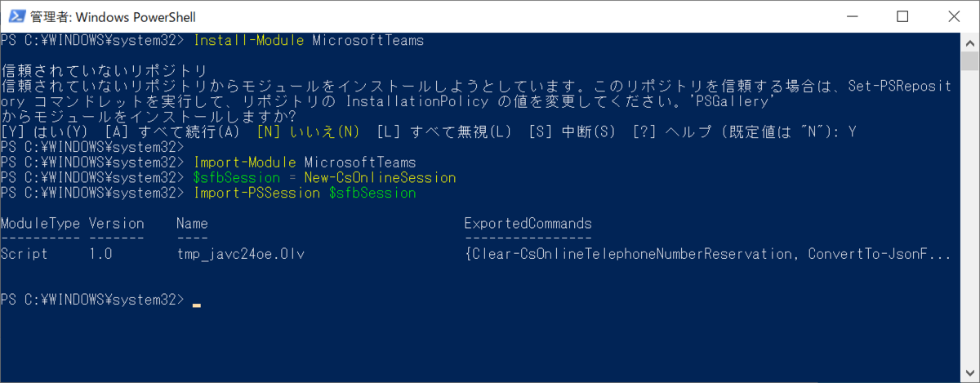The height and width of the screenshot is (383, 980).
Task: Click the empty scrollbar track below thumb
Action: coord(969,220)
